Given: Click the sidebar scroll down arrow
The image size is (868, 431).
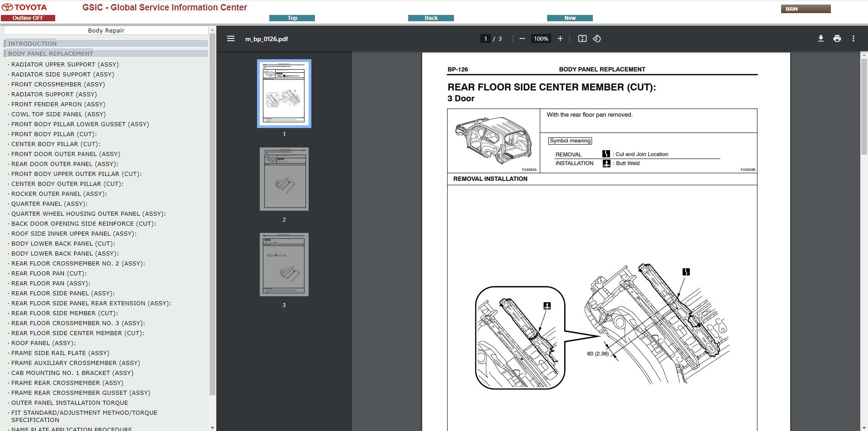Looking at the screenshot, I should (x=212, y=428).
